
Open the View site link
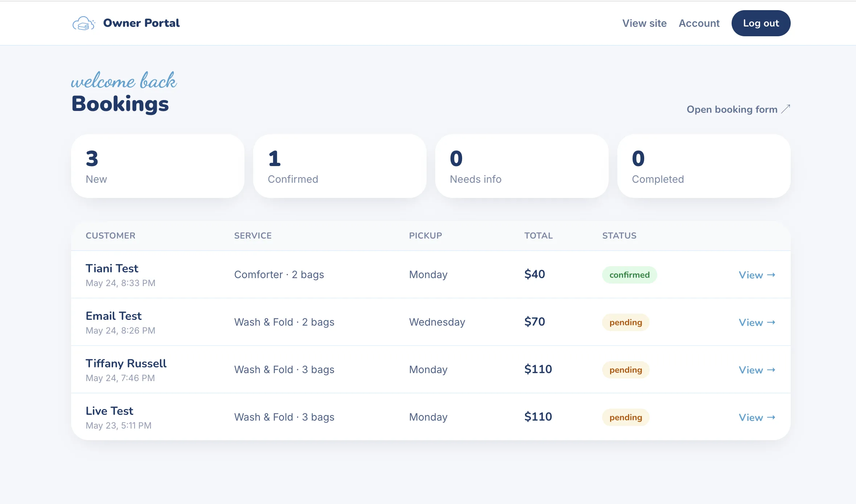pyautogui.click(x=644, y=23)
